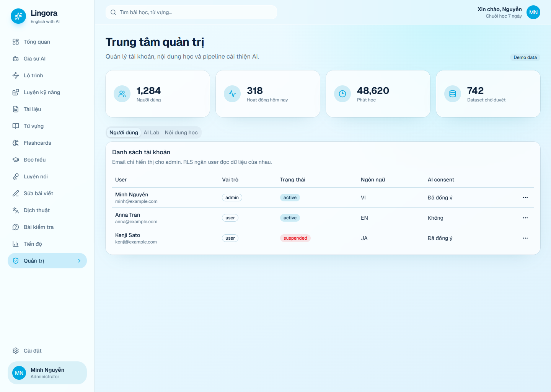
Task: Click the Đọc hiểu graduation cap icon
Action: [x=16, y=160]
